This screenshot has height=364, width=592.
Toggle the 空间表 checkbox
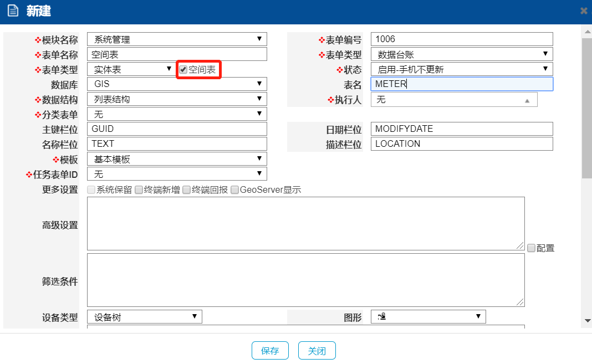(183, 70)
